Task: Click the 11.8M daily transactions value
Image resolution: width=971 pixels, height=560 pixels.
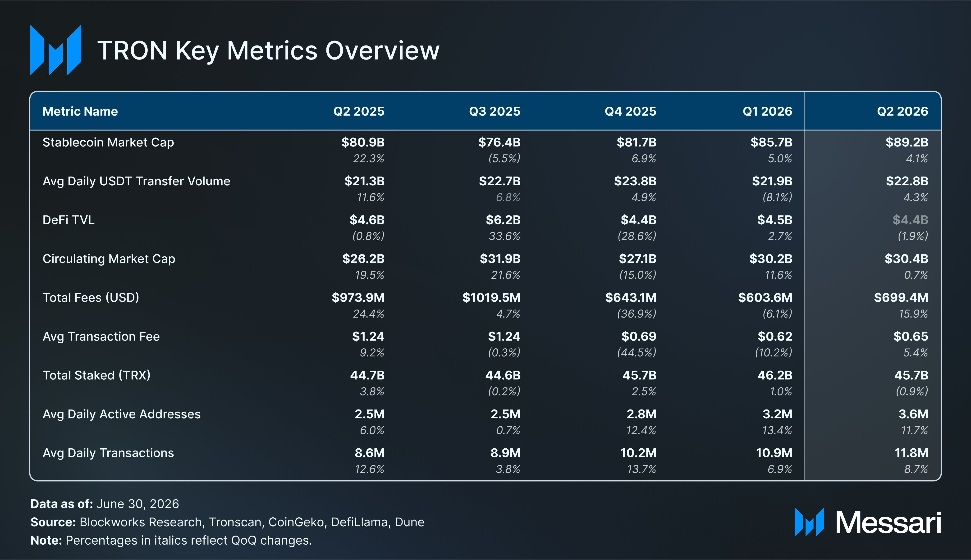Action: coord(911,453)
